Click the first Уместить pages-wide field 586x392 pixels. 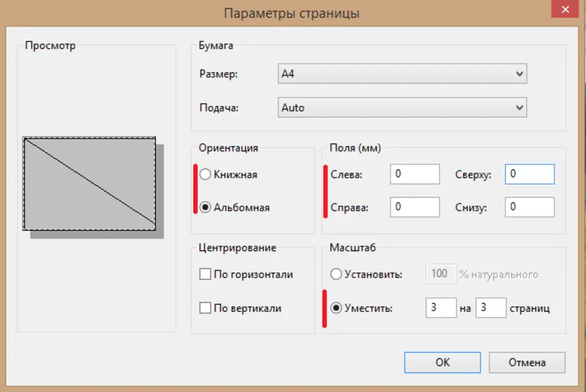tap(441, 308)
